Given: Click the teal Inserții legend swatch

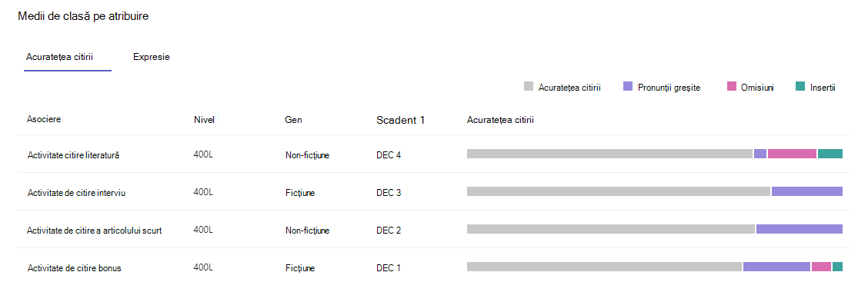Looking at the screenshot, I should click(800, 86).
